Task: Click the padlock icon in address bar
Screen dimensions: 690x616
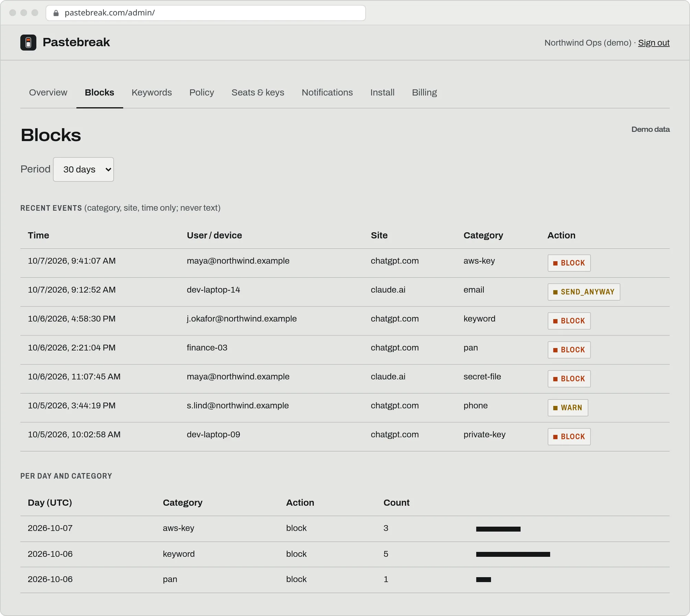Action: coord(56,13)
